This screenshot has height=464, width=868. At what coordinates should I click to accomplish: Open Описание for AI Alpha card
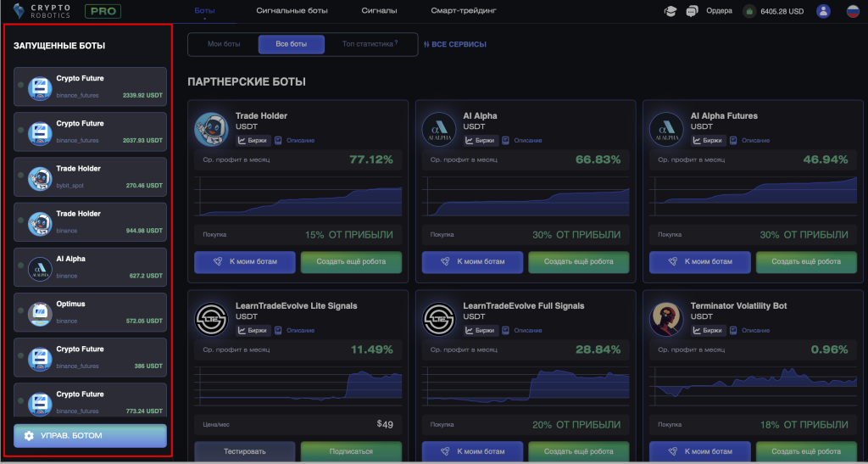(x=522, y=141)
